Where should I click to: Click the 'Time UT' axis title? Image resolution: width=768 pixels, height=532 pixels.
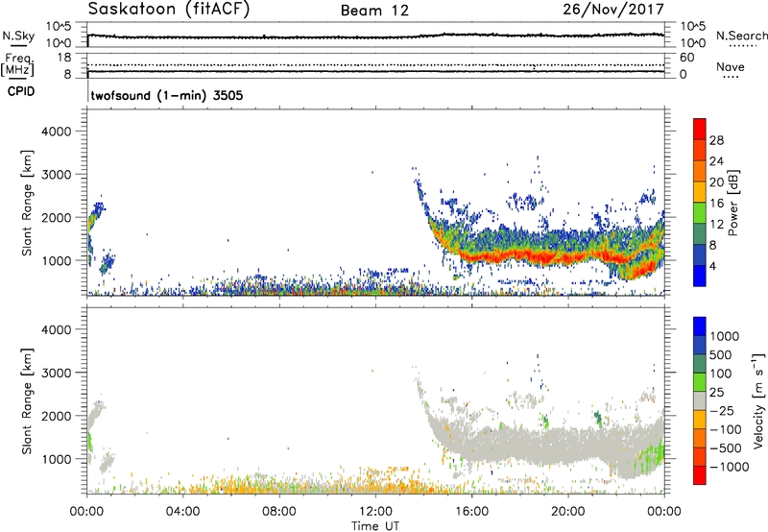click(x=375, y=526)
